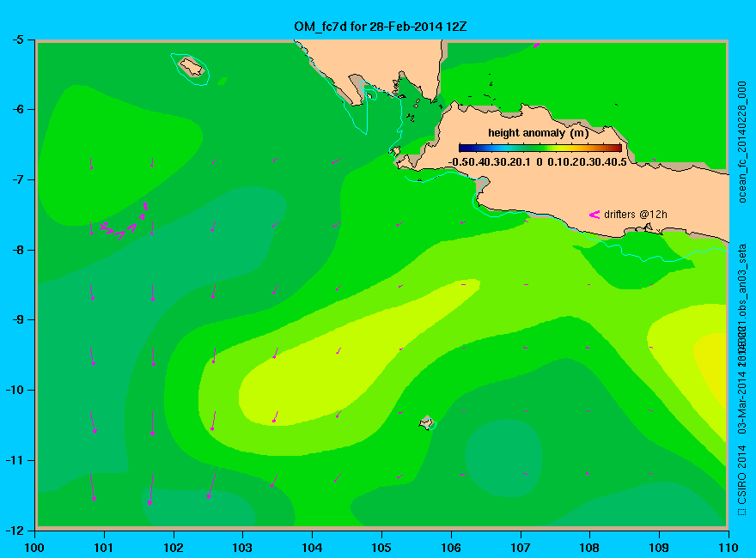The height and width of the screenshot is (558, 756).
Task: Click the 'drifters @12h' legend text
Action: pos(636,215)
